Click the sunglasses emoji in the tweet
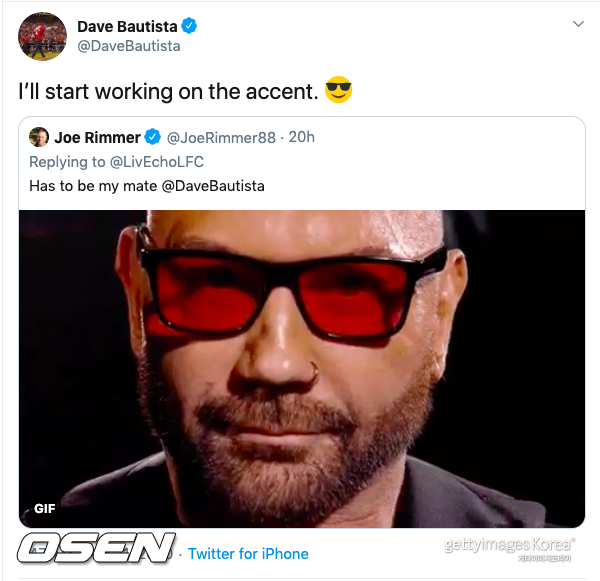 [339, 92]
